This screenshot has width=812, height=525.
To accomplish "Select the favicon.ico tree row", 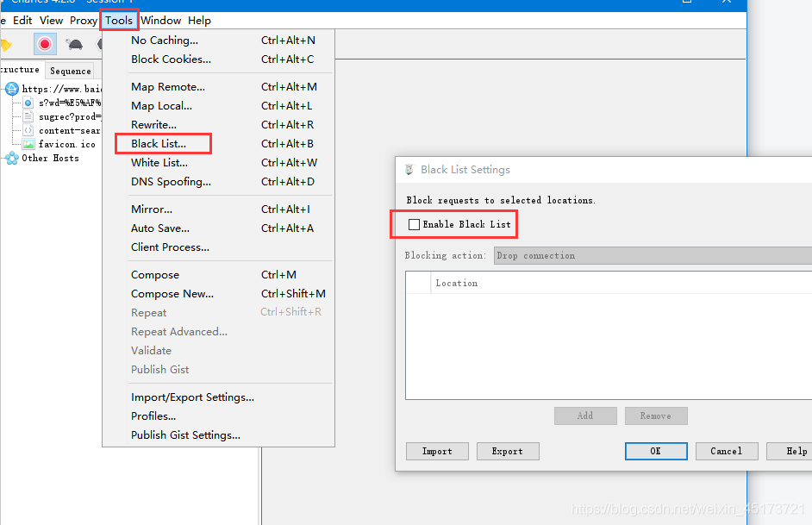I will click(59, 144).
